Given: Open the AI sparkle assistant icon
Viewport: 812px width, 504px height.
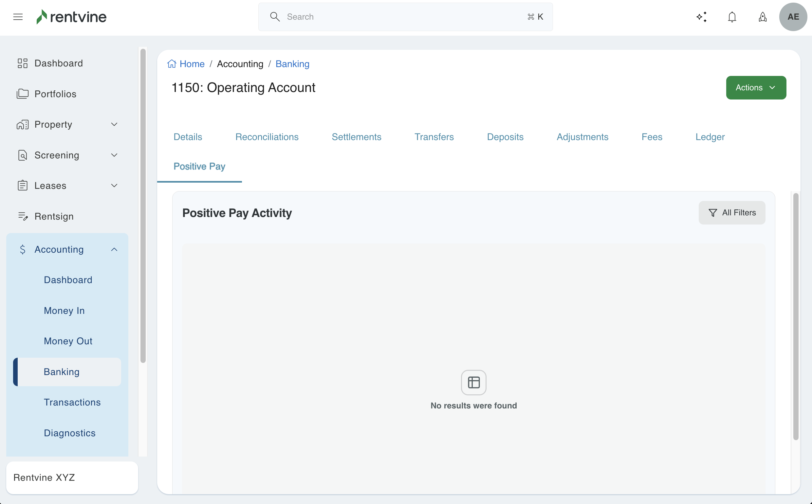Looking at the screenshot, I should pyautogui.click(x=701, y=17).
